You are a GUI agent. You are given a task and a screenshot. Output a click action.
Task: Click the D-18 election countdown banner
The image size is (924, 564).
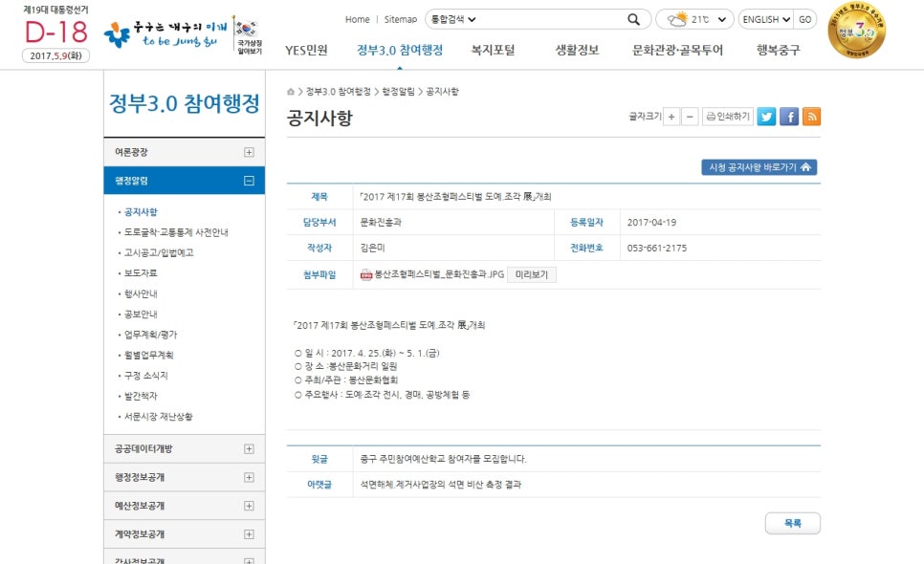56,33
